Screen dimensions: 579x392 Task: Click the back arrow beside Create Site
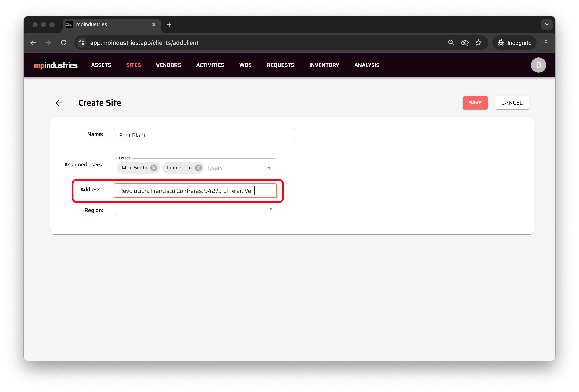59,103
